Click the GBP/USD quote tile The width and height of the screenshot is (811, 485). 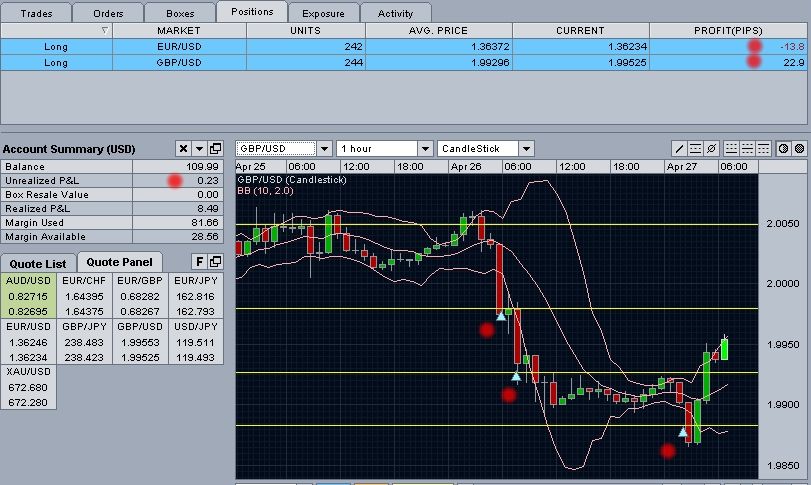[140, 342]
